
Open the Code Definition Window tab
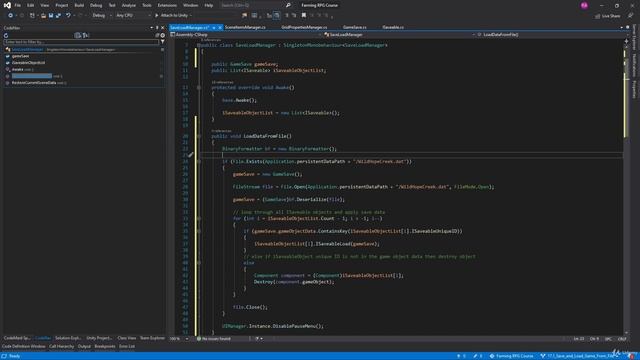tap(24, 346)
